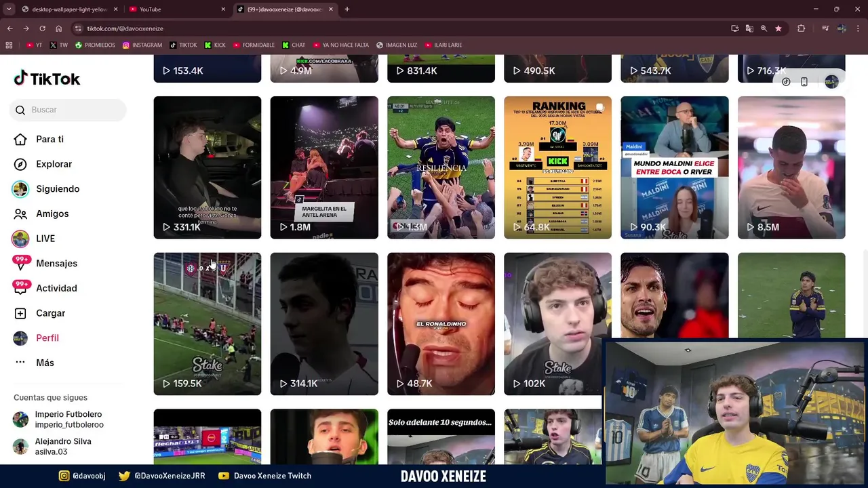
Task: Open video with 8.5M views
Action: point(791,167)
